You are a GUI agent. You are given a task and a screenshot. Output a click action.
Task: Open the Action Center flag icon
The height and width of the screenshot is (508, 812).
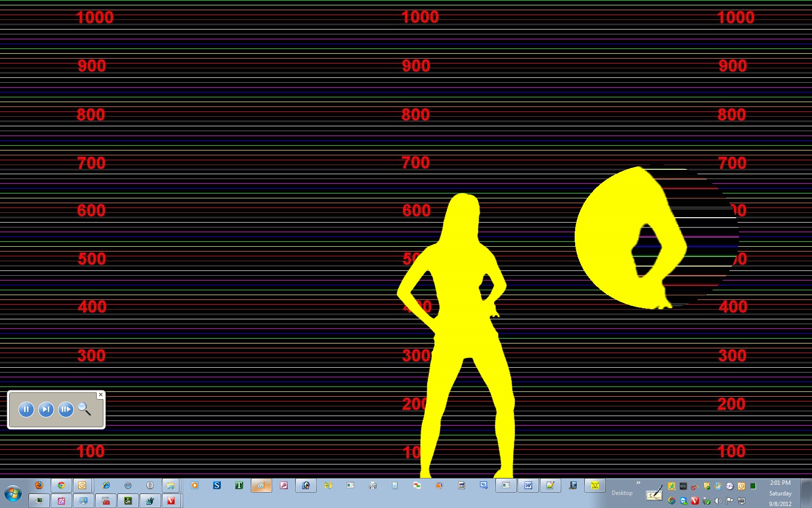click(x=730, y=501)
